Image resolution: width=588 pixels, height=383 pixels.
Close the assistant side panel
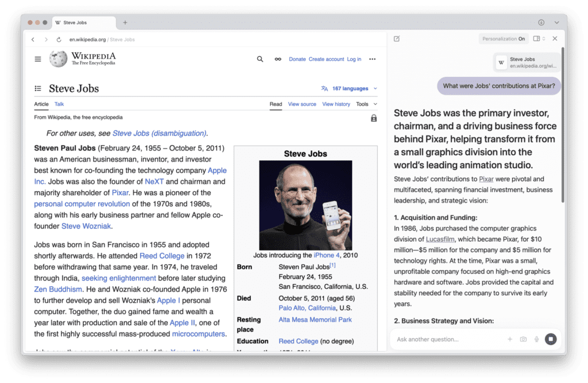click(555, 38)
